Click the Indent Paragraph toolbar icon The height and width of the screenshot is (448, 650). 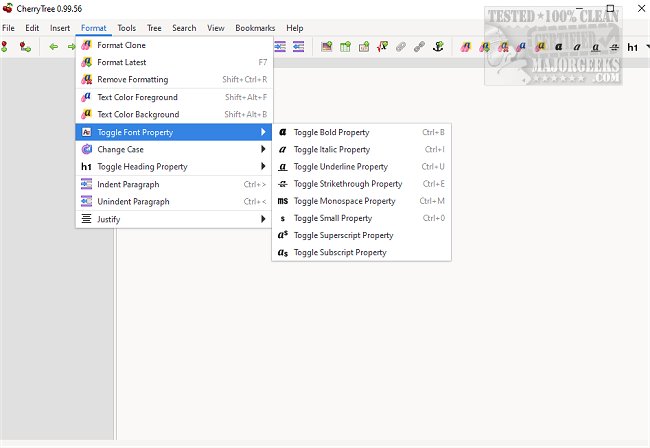(280, 46)
